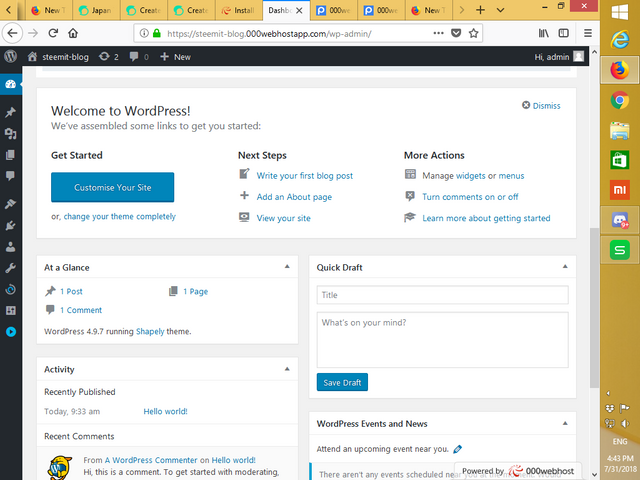Viewport: 640px width, 480px height.
Task: Open Add an About page link
Action: coord(294,197)
